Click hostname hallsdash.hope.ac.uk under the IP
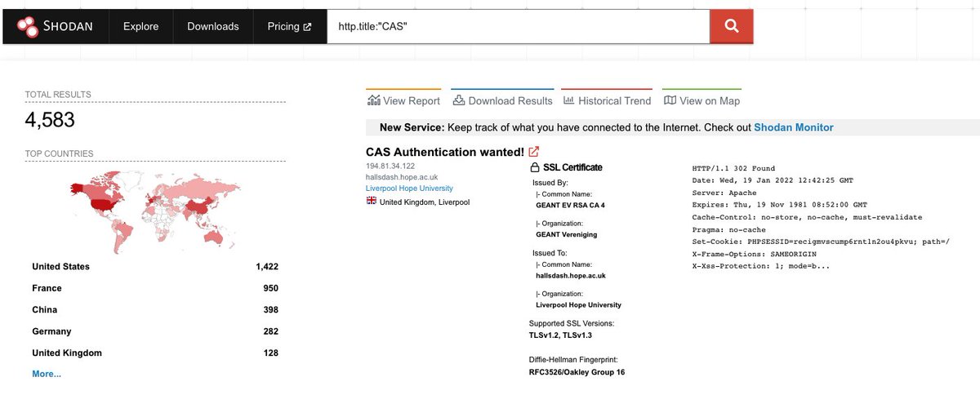The image size is (980, 395). (402, 177)
